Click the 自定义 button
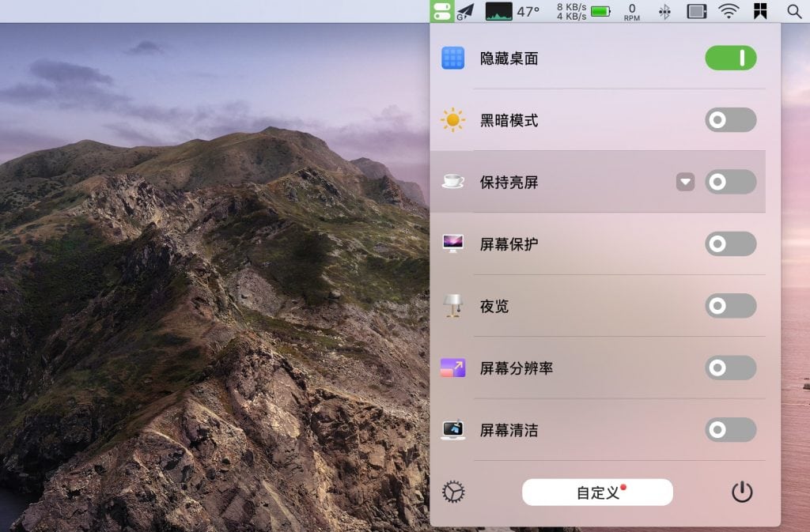The width and height of the screenshot is (810, 532). click(597, 492)
